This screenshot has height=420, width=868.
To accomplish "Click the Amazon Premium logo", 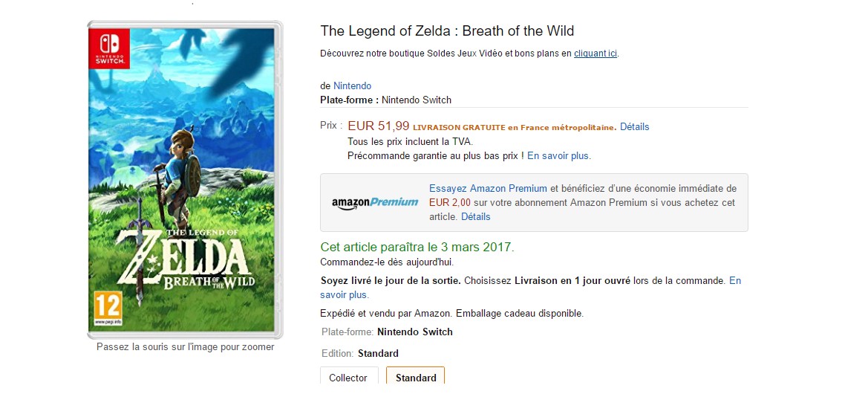I will [x=375, y=202].
